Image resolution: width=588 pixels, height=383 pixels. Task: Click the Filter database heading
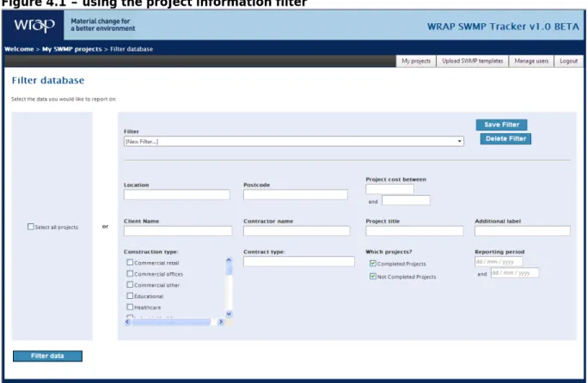click(48, 80)
